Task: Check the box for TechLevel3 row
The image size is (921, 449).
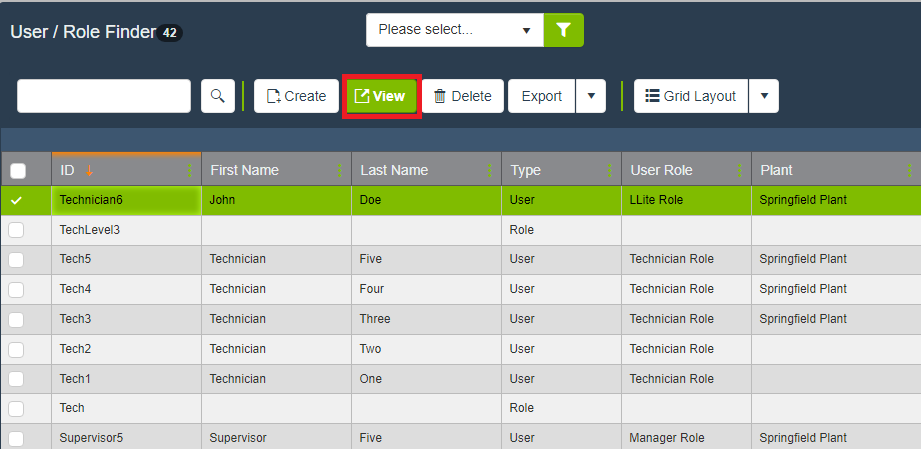Action: (x=16, y=230)
